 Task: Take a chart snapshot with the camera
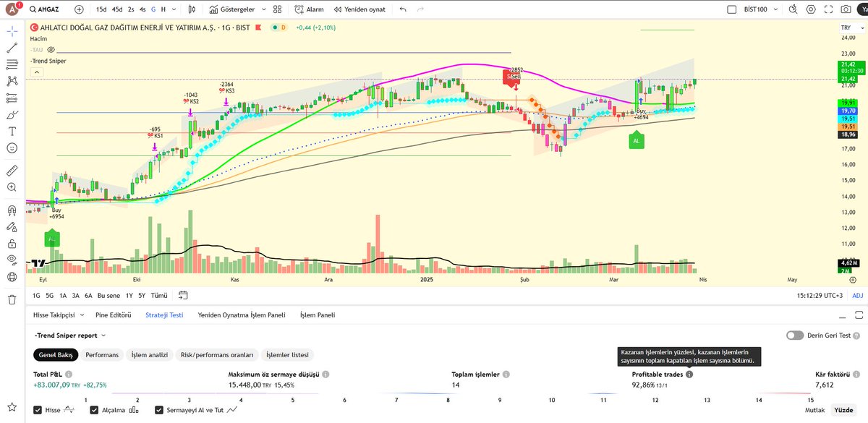click(846, 9)
